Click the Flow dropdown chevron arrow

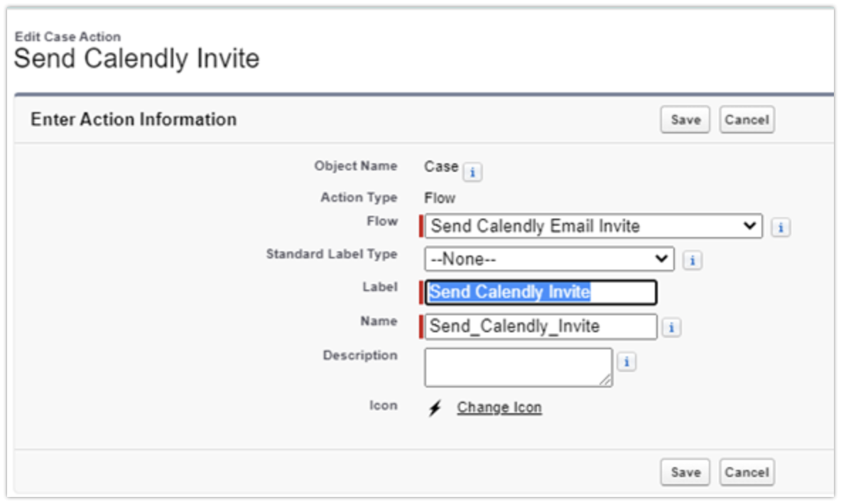click(x=749, y=226)
